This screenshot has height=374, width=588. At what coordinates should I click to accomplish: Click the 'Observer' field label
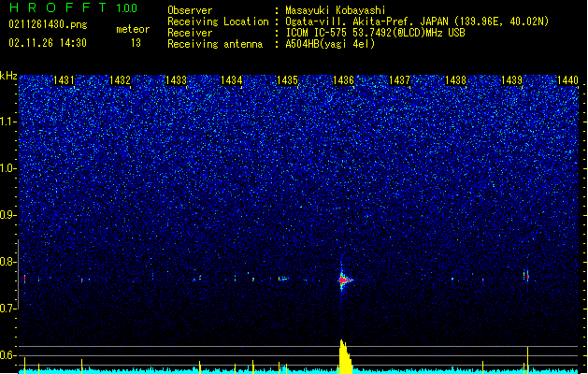190,10
